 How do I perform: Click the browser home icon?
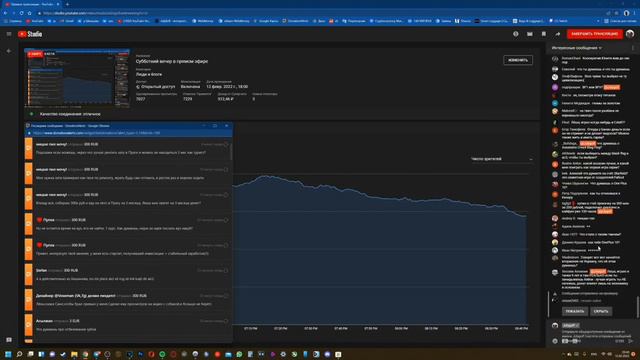pos(29,13)
